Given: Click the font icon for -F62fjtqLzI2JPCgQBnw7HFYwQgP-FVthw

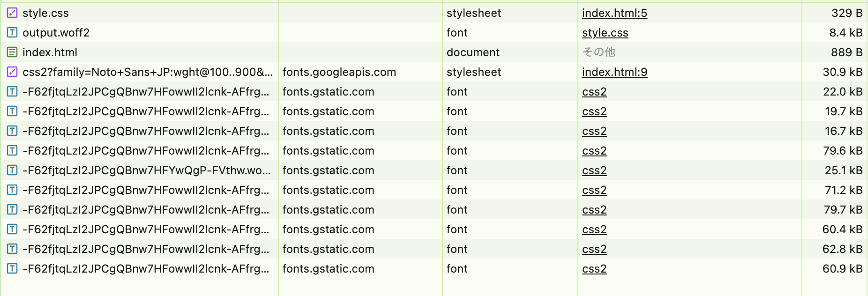Looking at the screenshot, I should pos(12,170).
